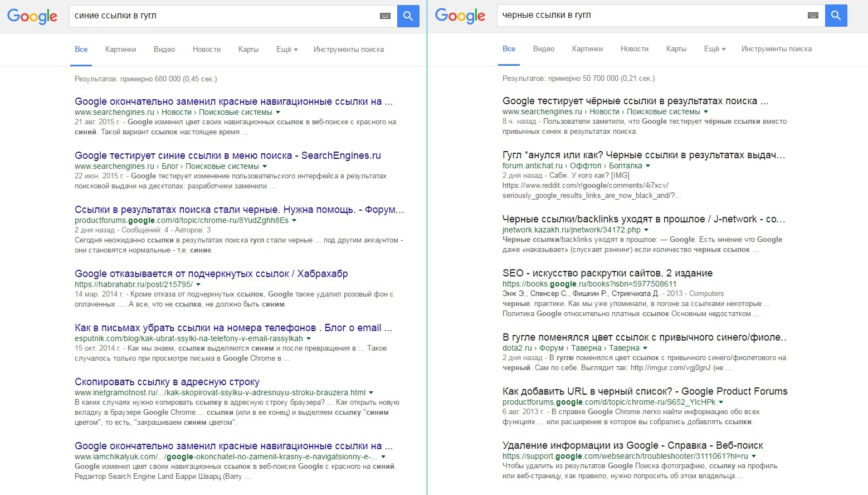Click the 'Результатов: примерно 680 000' count text

click(x=146, y=79)
